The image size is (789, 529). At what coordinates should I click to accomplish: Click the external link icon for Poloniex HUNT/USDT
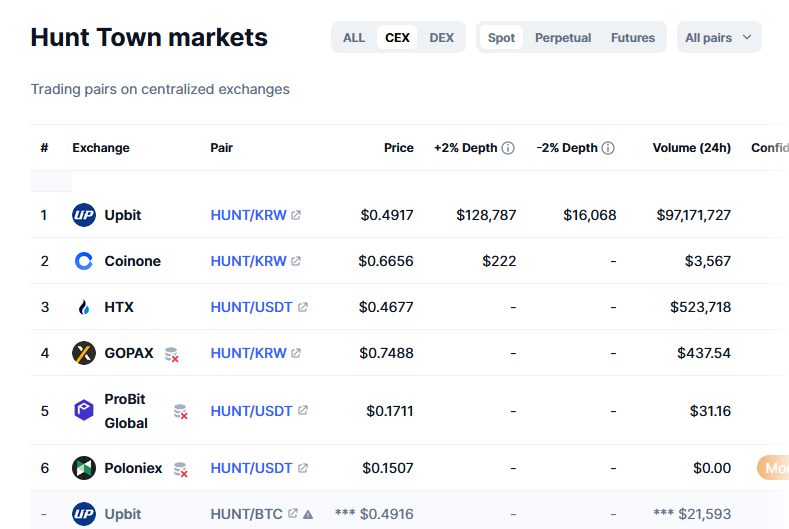303,468
